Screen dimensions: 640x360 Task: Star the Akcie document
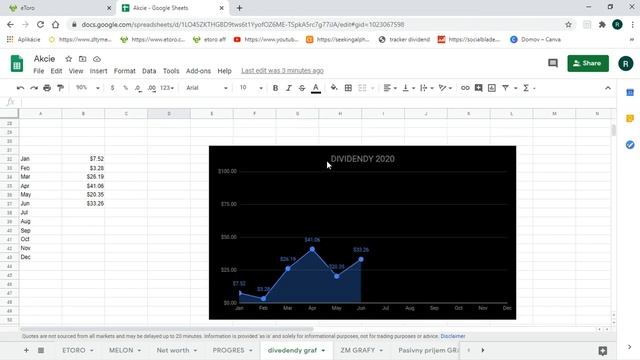[69, 59]
